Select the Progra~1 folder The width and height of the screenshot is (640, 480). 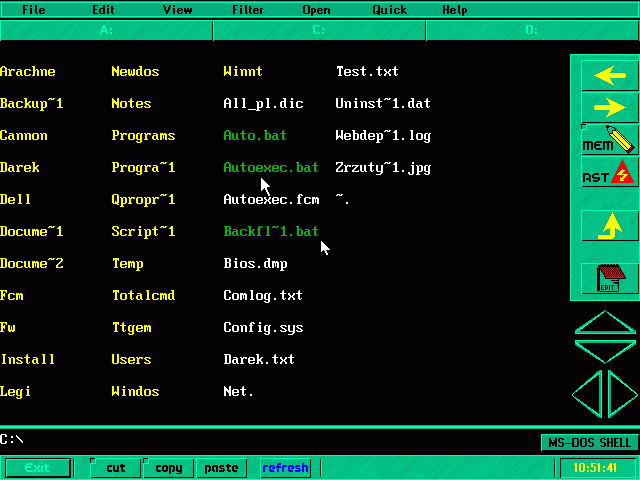143,167
